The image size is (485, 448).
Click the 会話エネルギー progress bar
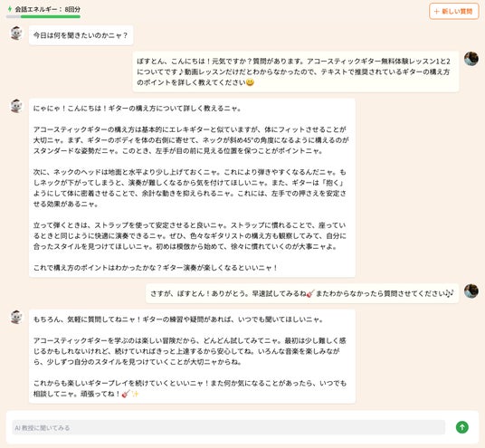pyautogui.click(x=43, y=16)
